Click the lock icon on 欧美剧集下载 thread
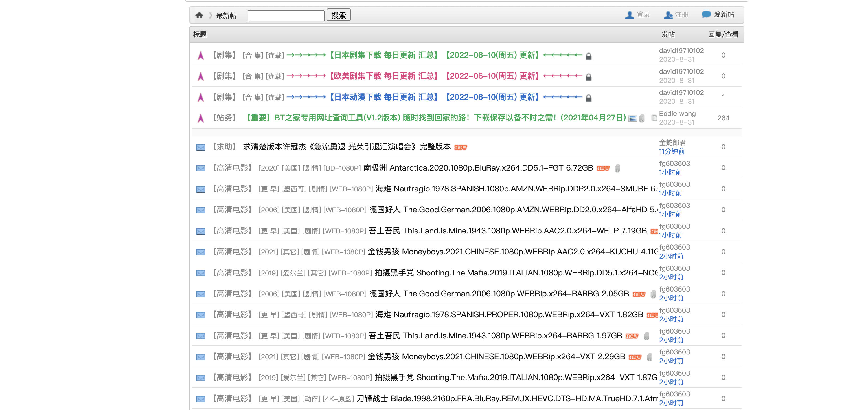The image size is (868, 410). (588, 77)
